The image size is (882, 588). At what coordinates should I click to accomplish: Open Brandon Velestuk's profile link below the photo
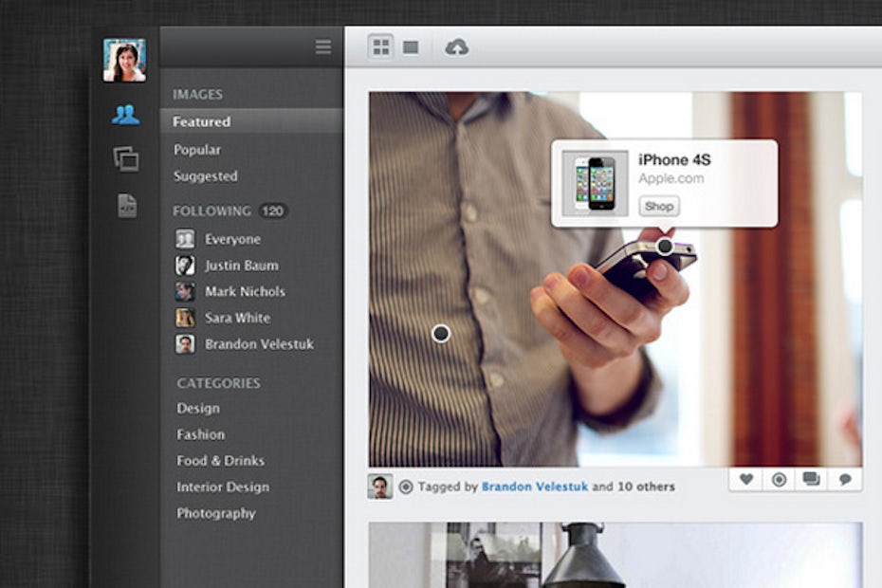(535, 487)
